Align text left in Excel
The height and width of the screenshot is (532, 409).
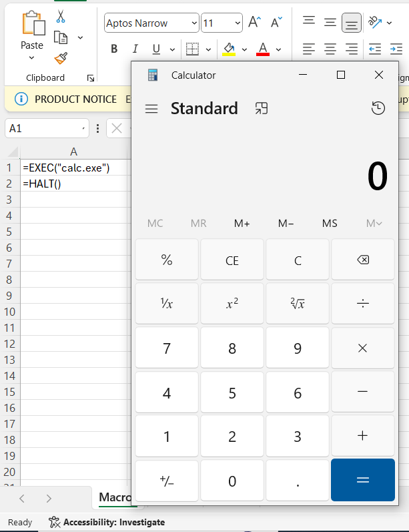tap(309, 49)
